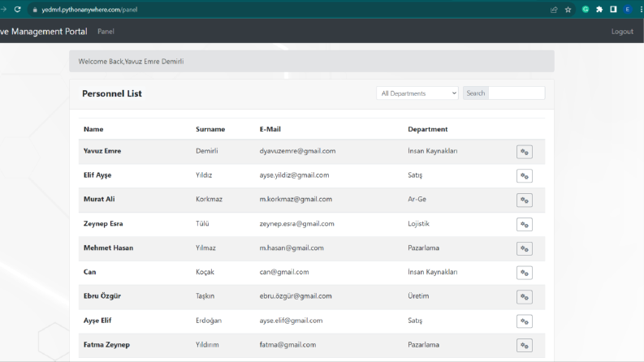Click the share page icon in address bar
The width and height of the screenshot is (644, 362).
tap(554, 10)
